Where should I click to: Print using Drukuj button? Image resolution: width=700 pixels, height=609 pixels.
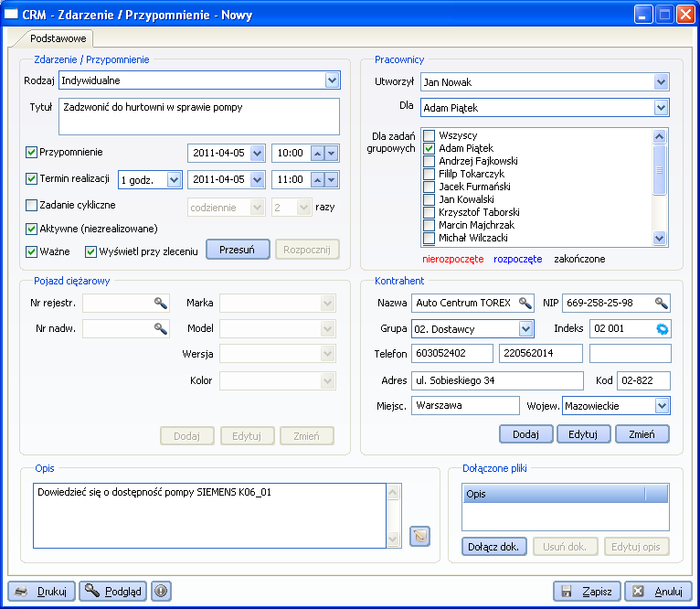point(41,592)
